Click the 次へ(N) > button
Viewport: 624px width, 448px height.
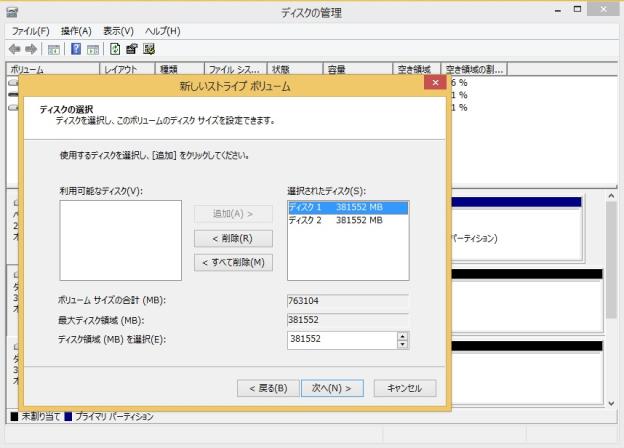pyautogui.click(x=332, y=388)
